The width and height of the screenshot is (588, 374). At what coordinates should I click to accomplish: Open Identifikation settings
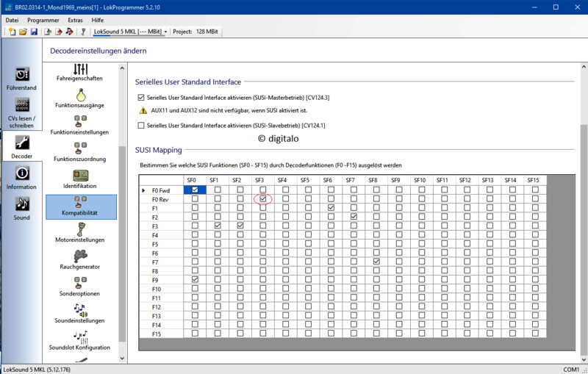79,179
